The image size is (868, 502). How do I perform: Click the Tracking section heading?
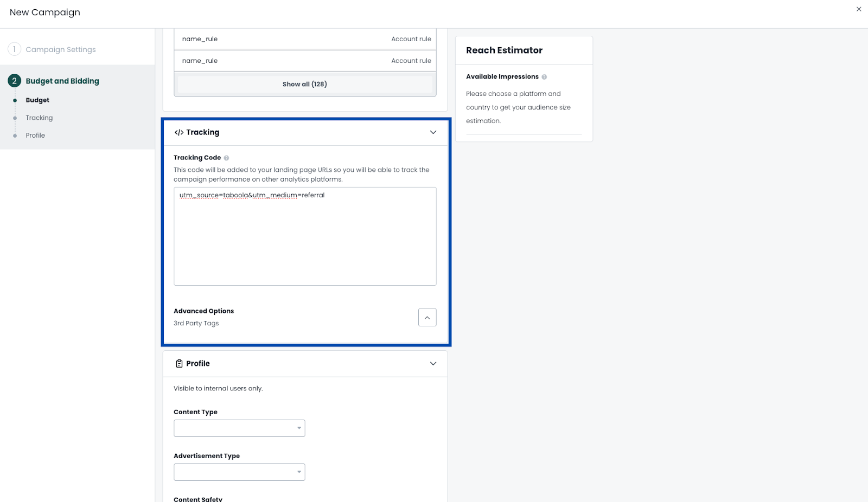tap(202, 132)
